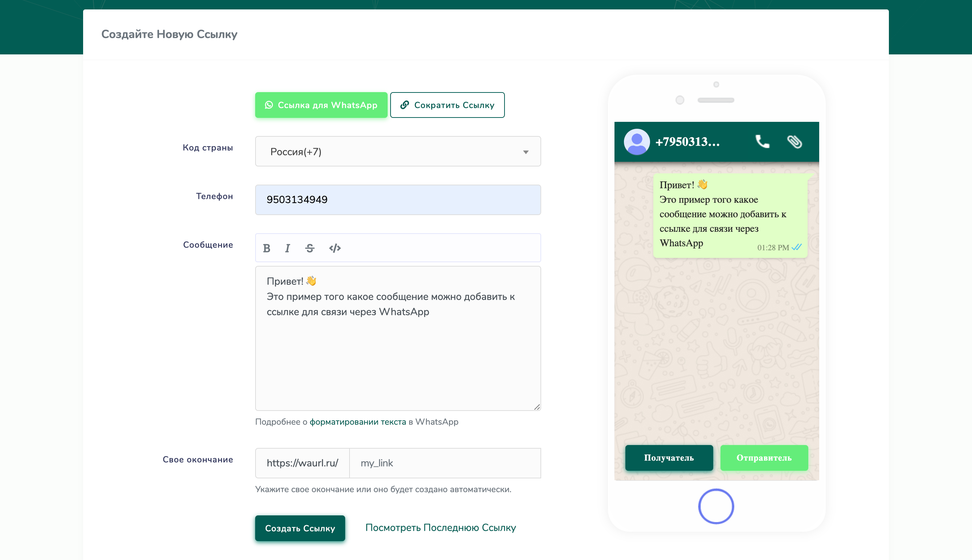This screenshot has width=972, height=560.
Task: Apply bold formatting in message toolbar
Action: pos(267,248)
